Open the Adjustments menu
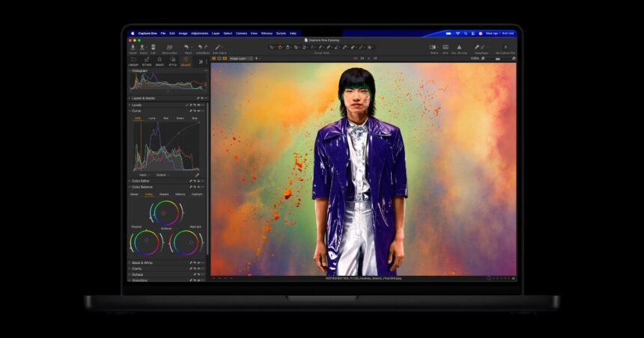644x338 pixels. point(200,33)
